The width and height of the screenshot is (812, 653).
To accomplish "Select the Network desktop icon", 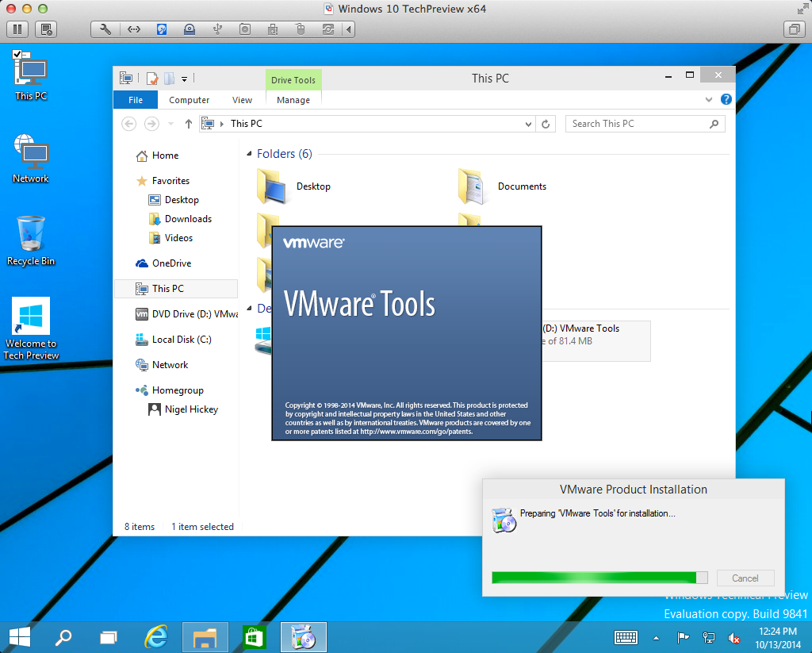I will pos(31,159).
